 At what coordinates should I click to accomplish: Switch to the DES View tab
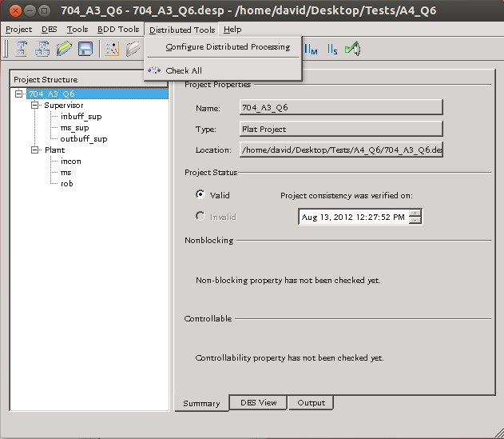258,403
